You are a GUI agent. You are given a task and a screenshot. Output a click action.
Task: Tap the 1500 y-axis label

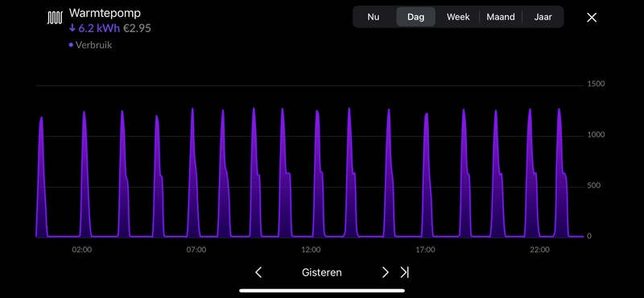point(596,84)
